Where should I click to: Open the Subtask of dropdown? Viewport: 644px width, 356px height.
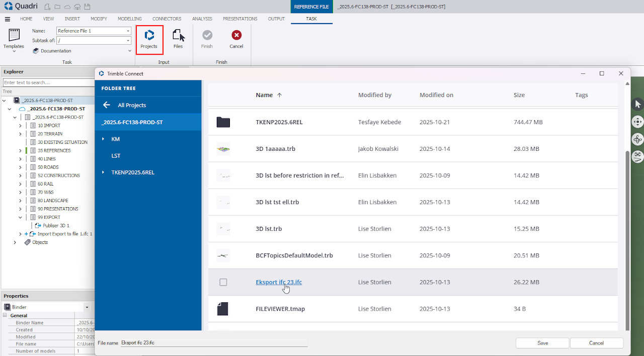(128, 40)
